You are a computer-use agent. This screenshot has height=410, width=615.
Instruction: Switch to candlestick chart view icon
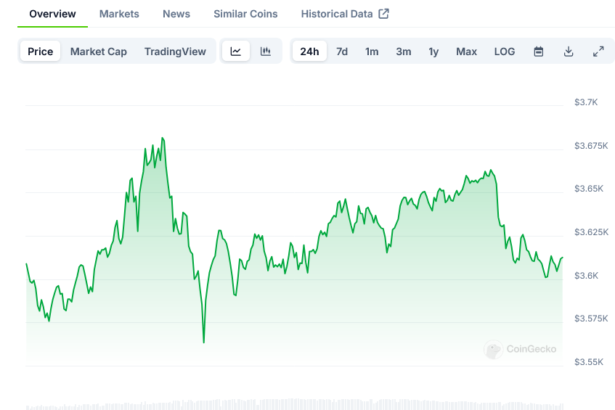(x=265, y=52)
